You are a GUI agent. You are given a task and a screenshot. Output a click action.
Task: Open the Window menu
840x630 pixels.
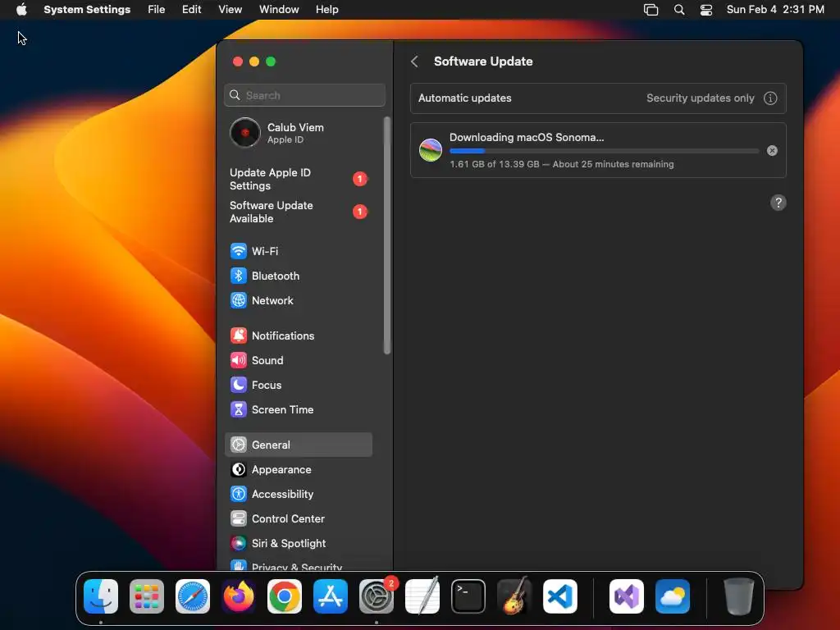click(x=279, y=10)
